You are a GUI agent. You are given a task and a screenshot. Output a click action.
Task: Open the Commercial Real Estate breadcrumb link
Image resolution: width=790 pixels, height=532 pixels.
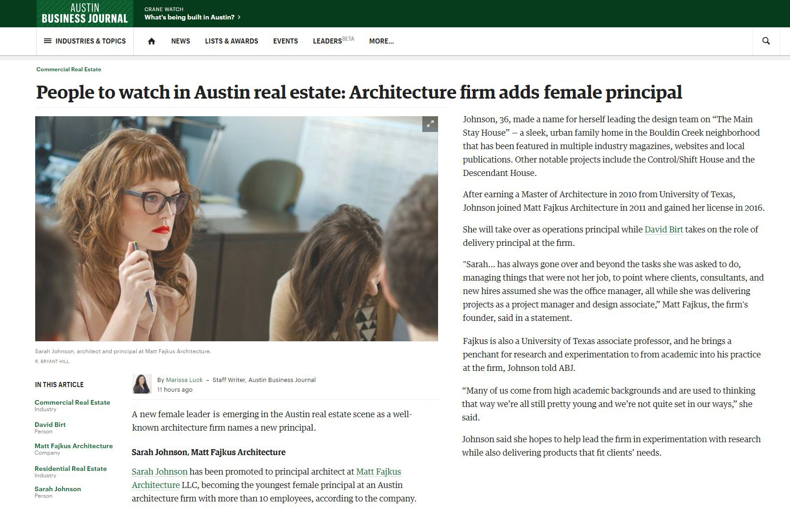pyautogui.click(x=69, y=69)
